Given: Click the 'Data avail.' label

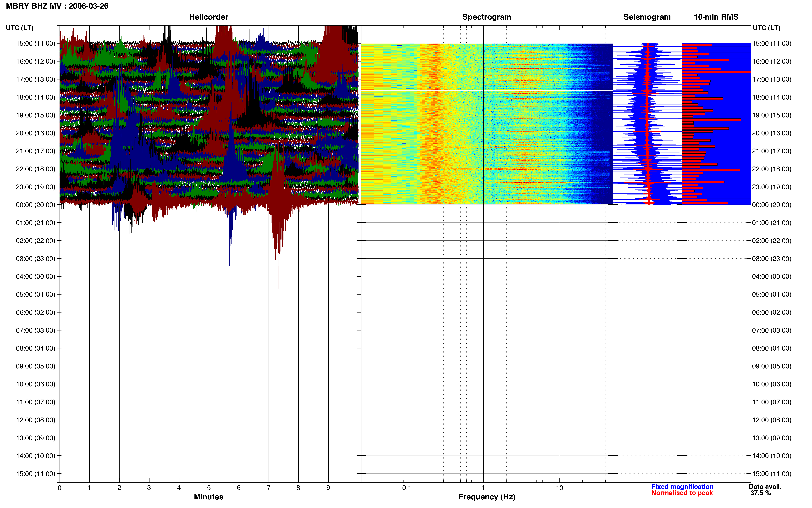Looking at the screenshot, I should [765, 486].
